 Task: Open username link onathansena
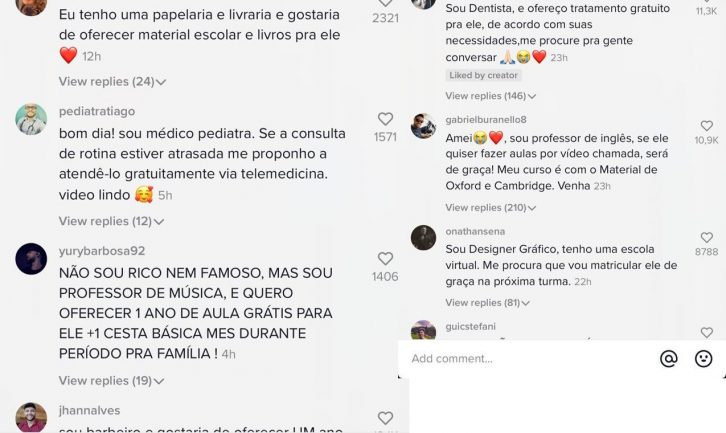click(475, 231)
